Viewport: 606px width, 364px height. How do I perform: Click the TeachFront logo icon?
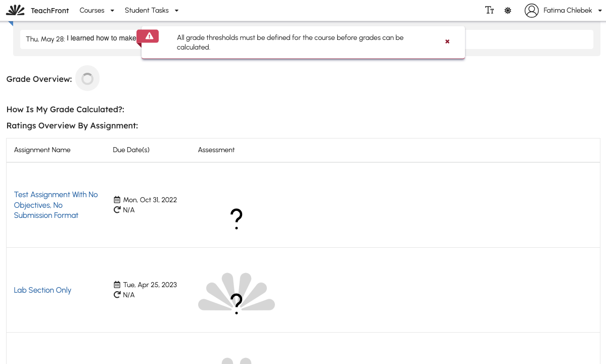coord(16,10)
